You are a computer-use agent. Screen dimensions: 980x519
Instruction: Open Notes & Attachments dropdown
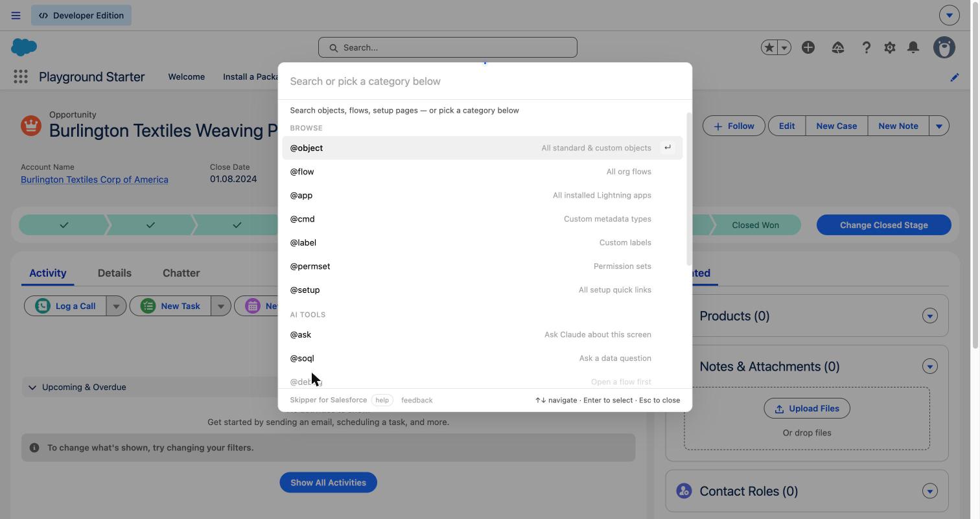point(930,367)
